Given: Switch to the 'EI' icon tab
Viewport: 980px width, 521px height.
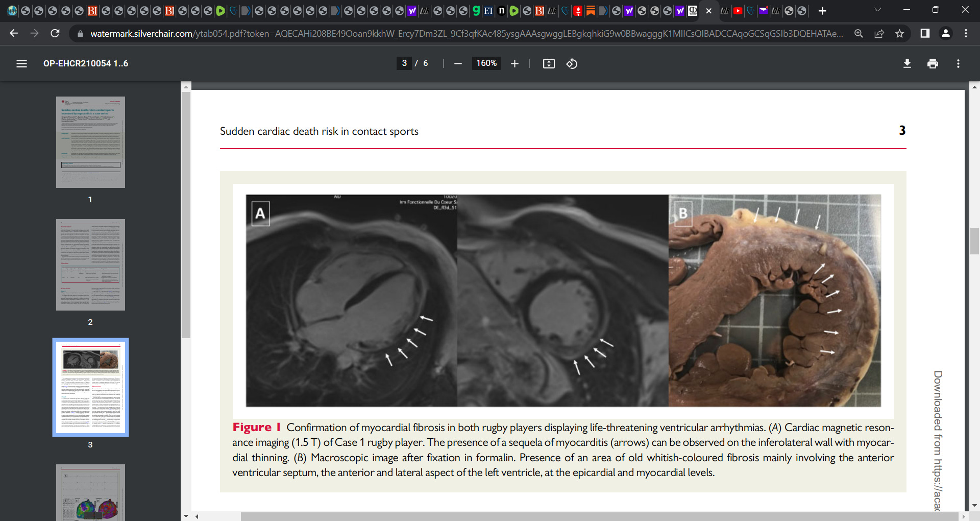Looking at the screenshot, I should point(488,11).
